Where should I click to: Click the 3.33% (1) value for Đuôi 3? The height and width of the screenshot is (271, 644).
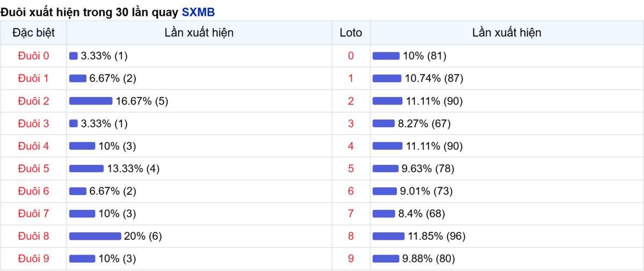point(104,123)
